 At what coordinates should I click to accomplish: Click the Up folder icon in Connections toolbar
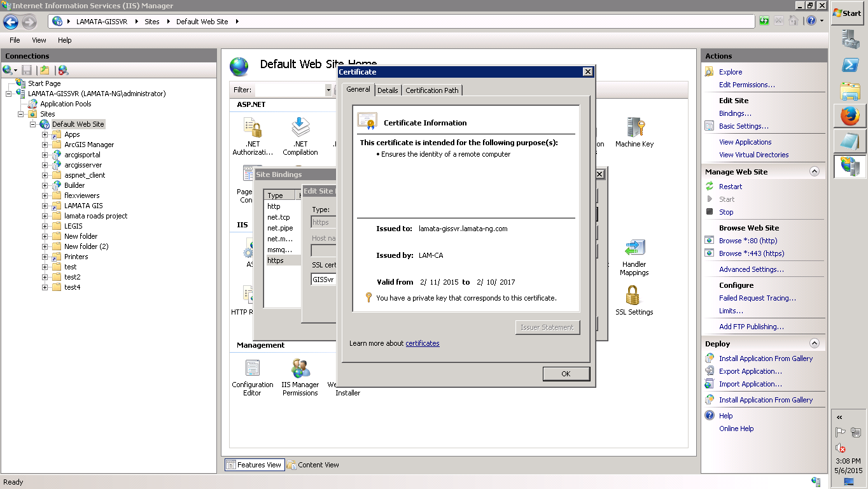click(x=45, y=70)
